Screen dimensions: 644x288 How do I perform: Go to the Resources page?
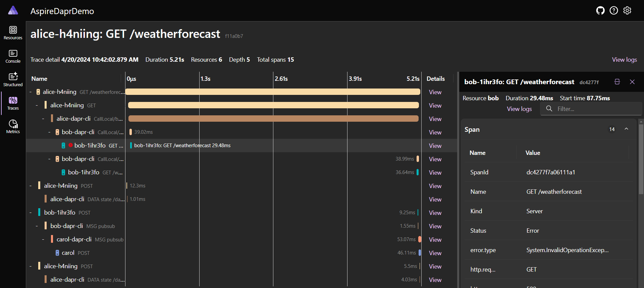pos(13,33)
